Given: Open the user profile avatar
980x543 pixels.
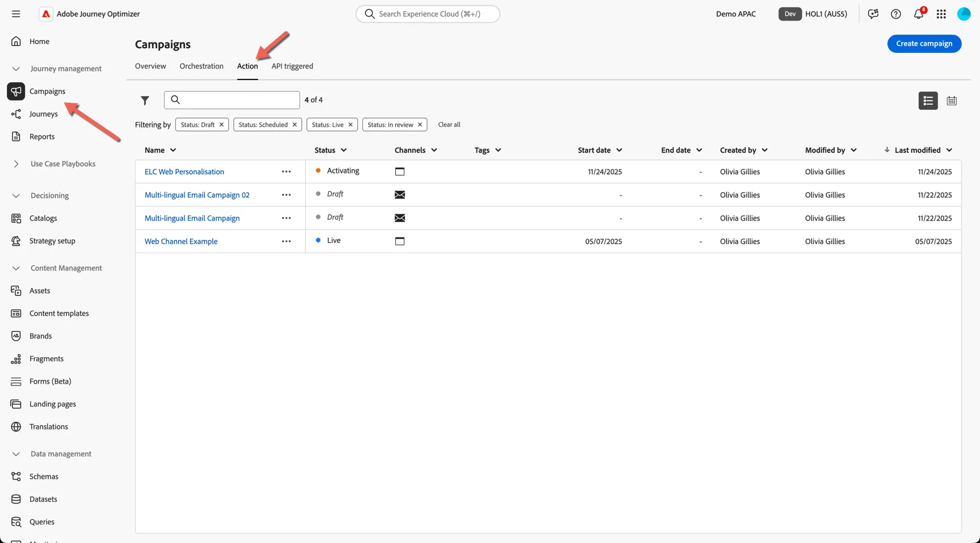Looking at the screenshot, I should (964, 14).
